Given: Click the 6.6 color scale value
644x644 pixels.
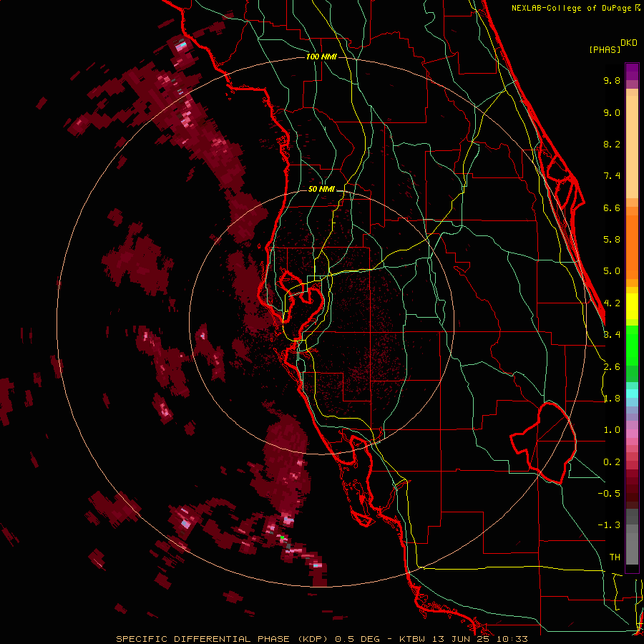Looking at the screenshot, I should 612,208.
